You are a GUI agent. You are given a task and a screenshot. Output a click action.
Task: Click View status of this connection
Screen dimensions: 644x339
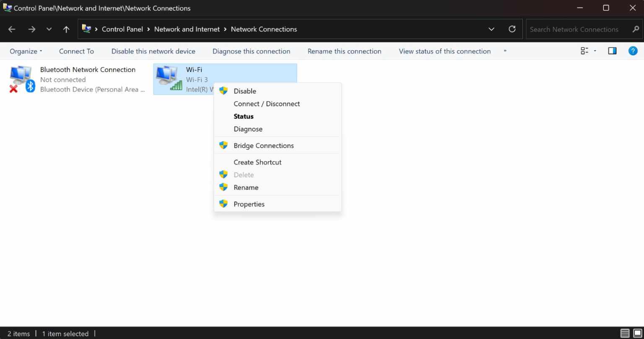click(x=445, y=51)
